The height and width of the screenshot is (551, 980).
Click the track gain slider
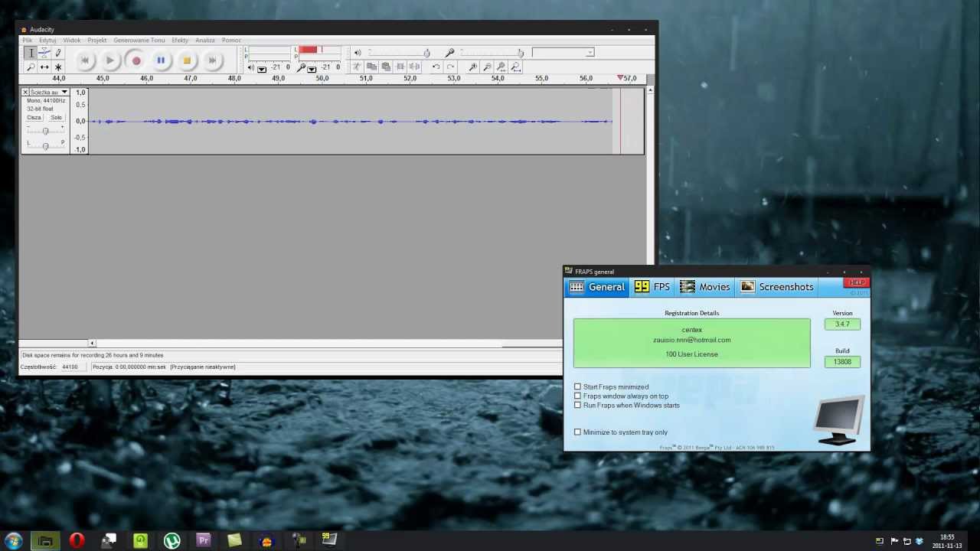(x=45, y=131)
